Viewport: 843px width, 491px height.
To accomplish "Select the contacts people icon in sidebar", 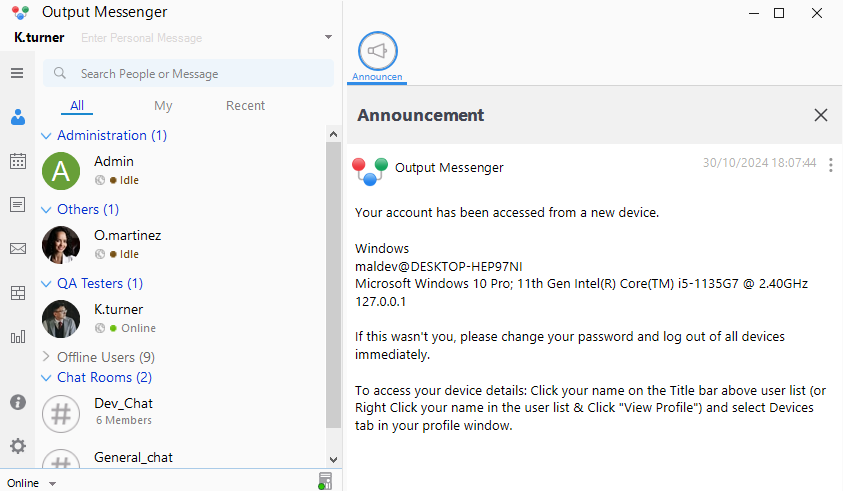I will pos(18,117).
